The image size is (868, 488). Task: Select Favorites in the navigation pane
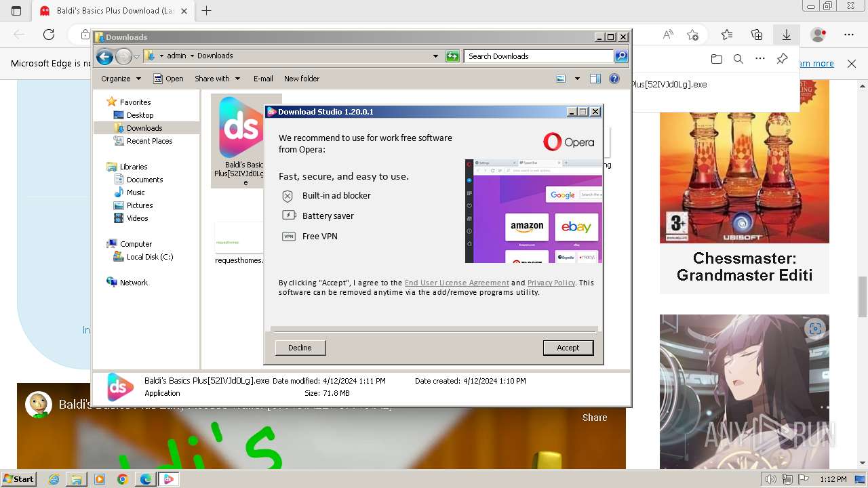pyautogui.click(x=135, y=102)
